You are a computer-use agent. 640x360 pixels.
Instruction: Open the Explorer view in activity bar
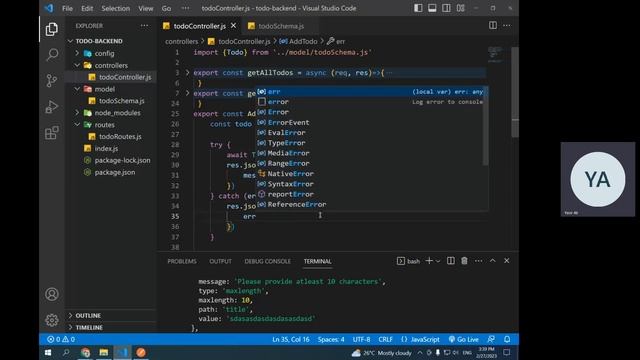point(51,29)
